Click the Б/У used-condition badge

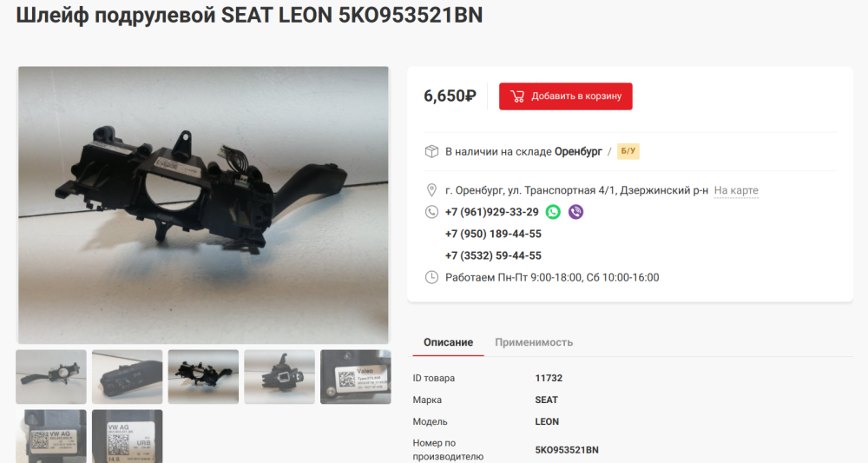pyautogui.click(x=628, y=151)
